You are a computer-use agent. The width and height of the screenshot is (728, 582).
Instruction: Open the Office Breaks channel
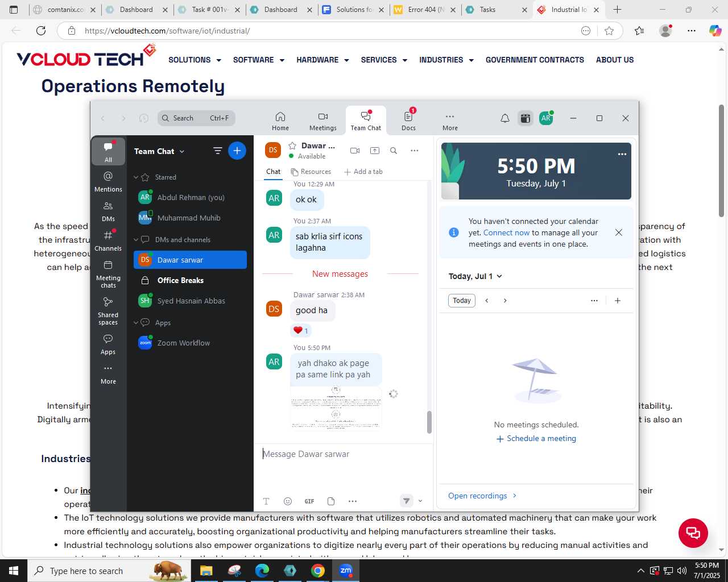pyautogui.click(x=190, y=280)
